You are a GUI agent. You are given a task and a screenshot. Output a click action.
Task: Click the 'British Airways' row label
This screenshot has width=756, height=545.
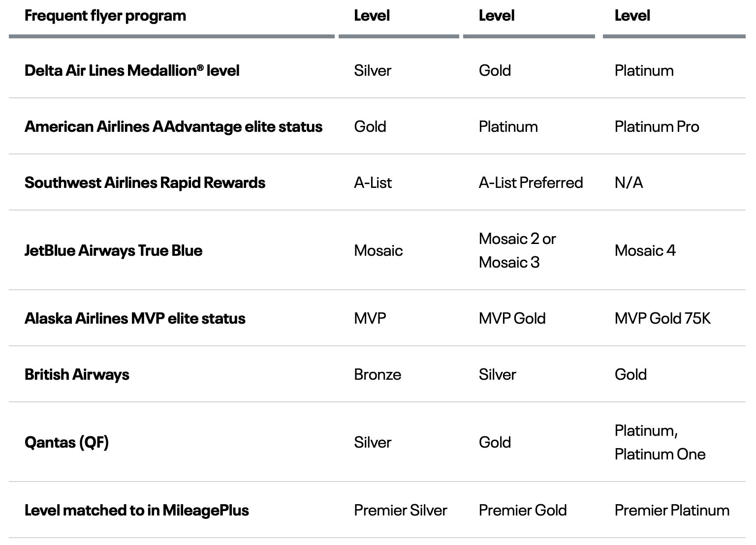pos(77,375)
